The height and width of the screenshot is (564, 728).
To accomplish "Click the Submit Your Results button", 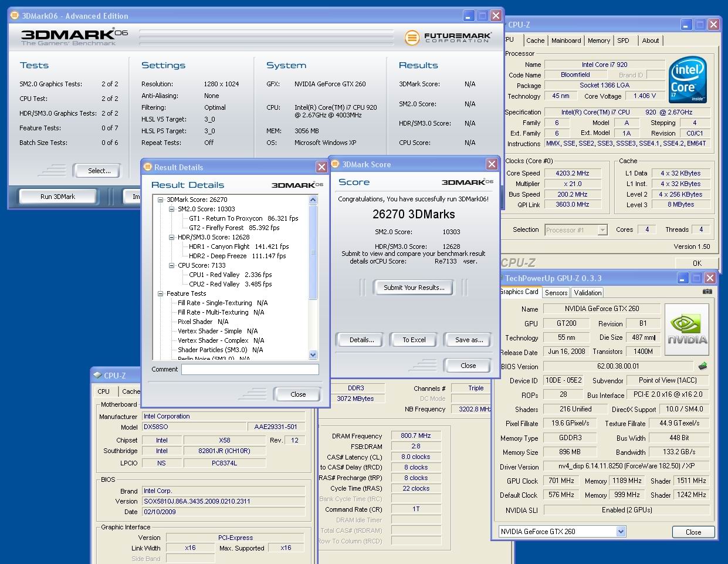I will 414,288.
